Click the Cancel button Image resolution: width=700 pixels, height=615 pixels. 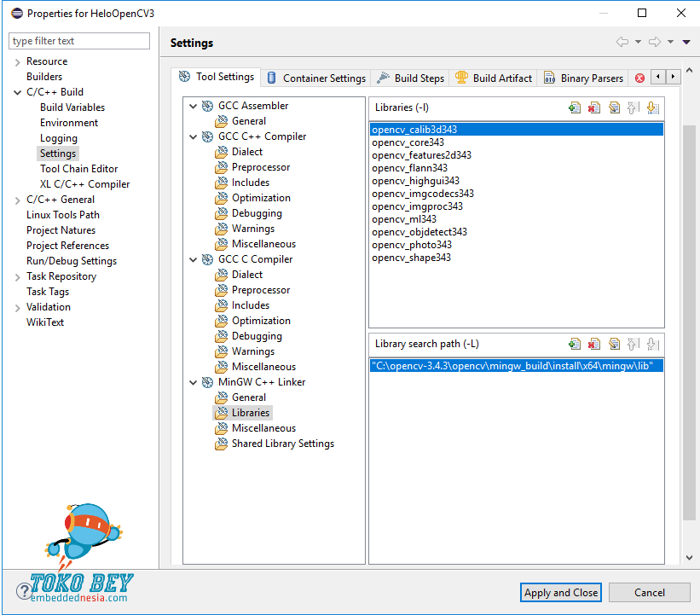click(x=650, y=593)
